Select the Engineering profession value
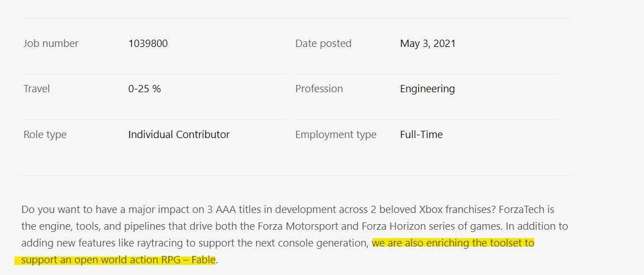The image size is (644, 275). (427, 89)
